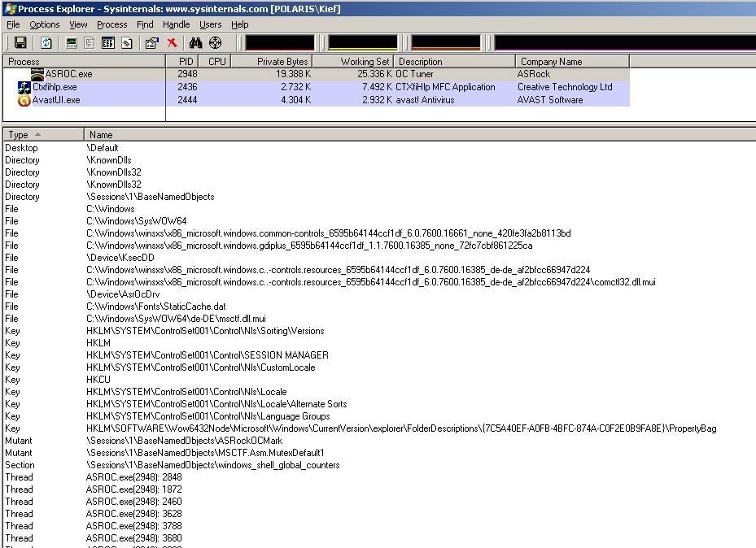Click the PID value 2436
This screenshot has width=756, height=548.
[187, 87]
